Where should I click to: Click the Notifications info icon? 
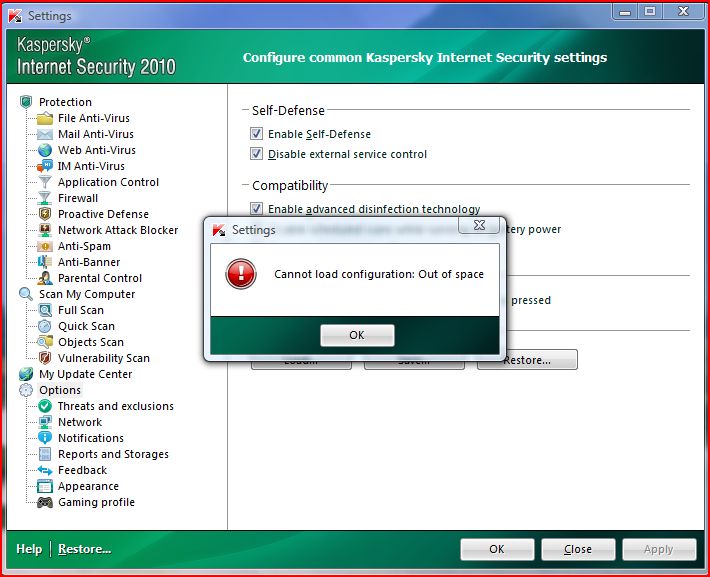(45, 438)
